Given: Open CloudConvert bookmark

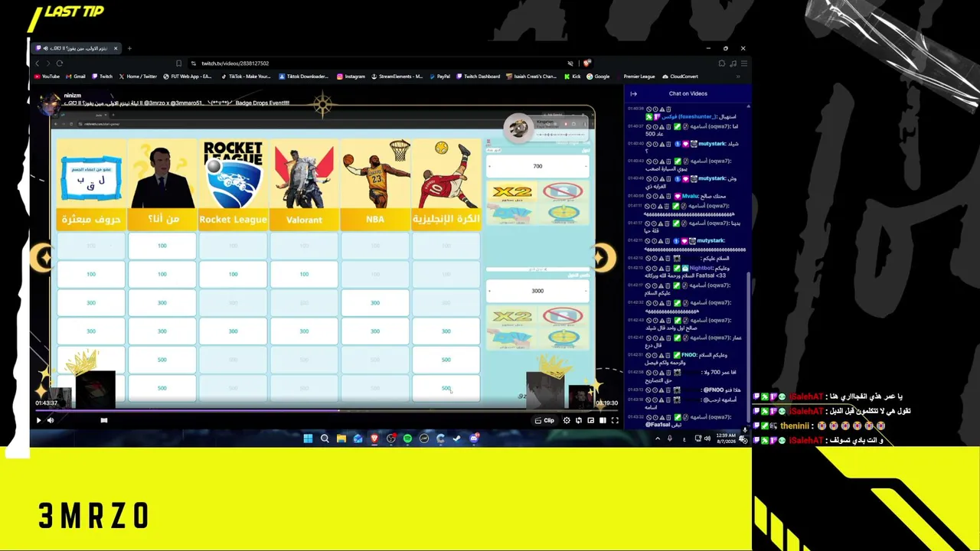Looking at the screenshot, I should coord(680,77).
